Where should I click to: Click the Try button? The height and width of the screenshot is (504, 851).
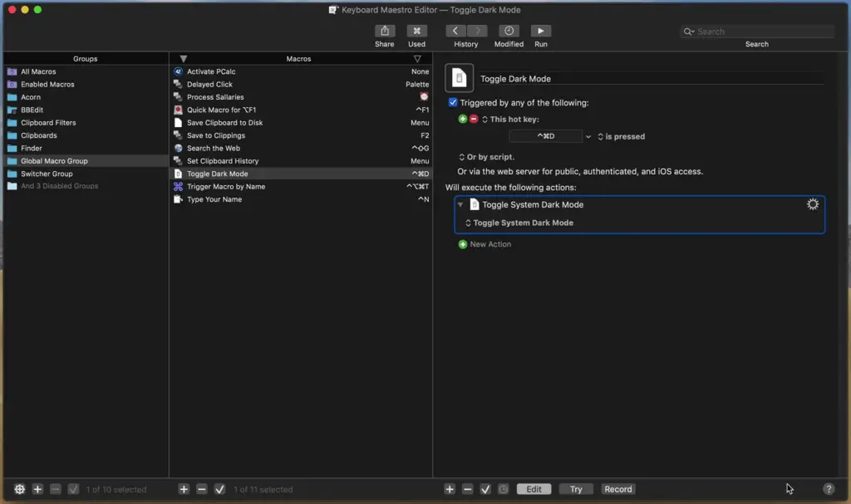(x=576, y=489)
